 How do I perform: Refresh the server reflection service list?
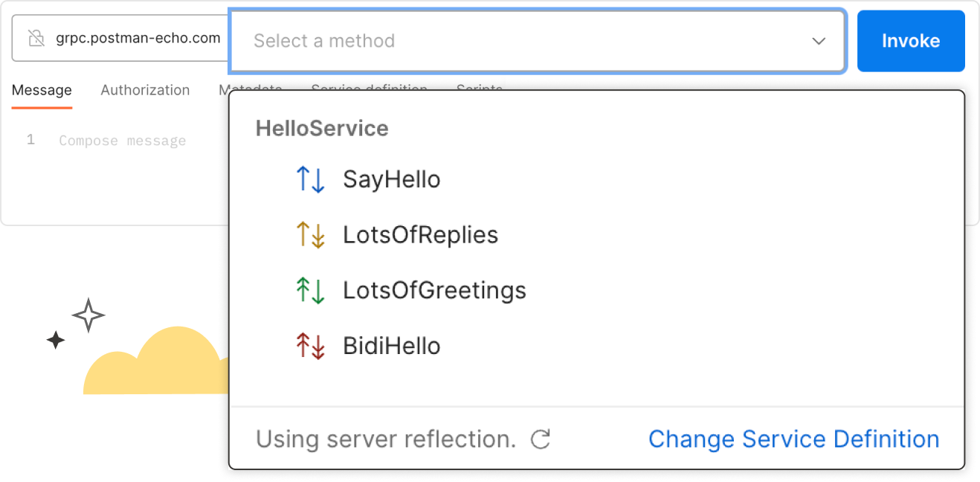(541, 439)
